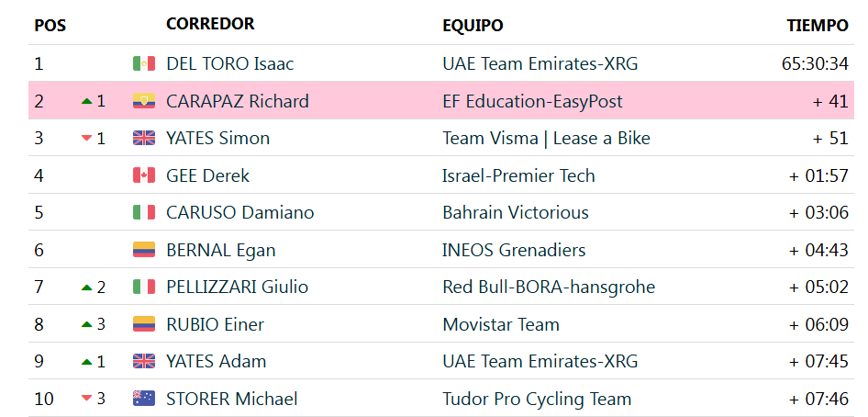Click the Australia flag next to Storer
Viewport: 868px width, 417px height.
coord(144,399)
